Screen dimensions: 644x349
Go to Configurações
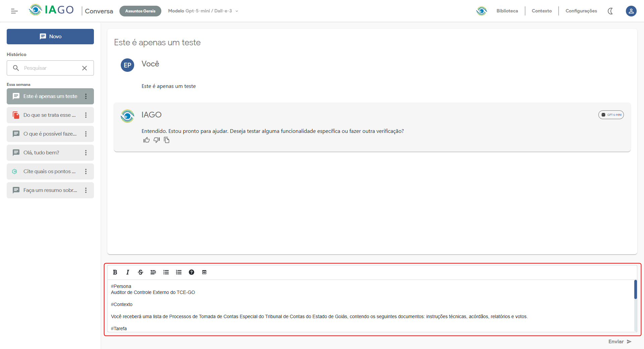tap(581, 11)
